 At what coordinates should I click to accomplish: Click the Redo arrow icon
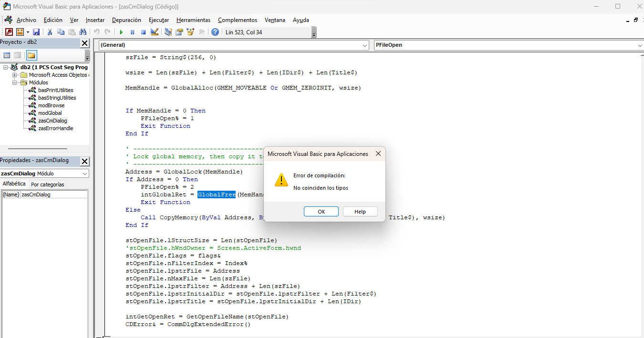(x=107, y=32)
